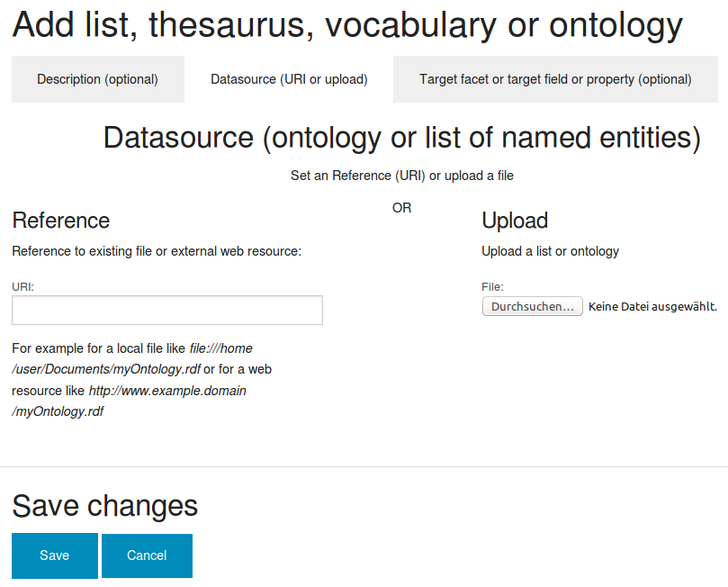Image resolution: width=728 pixels, height=587 pixels.
Task: Click the 'Reference to existing file or external web resource' text
Action: pyautogui.click(x=157, y=251)
